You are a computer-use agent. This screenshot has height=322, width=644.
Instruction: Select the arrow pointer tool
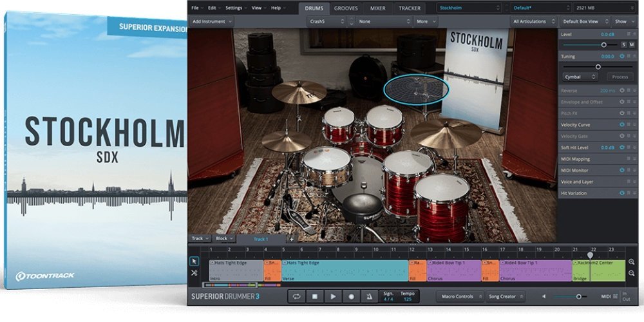[x=194, y=261]
